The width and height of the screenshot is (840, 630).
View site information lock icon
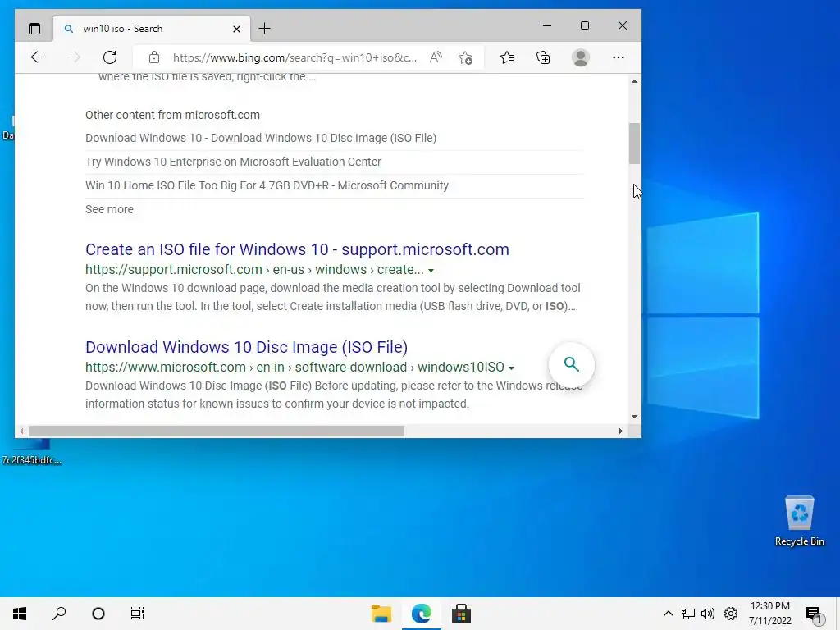point(154,57)
